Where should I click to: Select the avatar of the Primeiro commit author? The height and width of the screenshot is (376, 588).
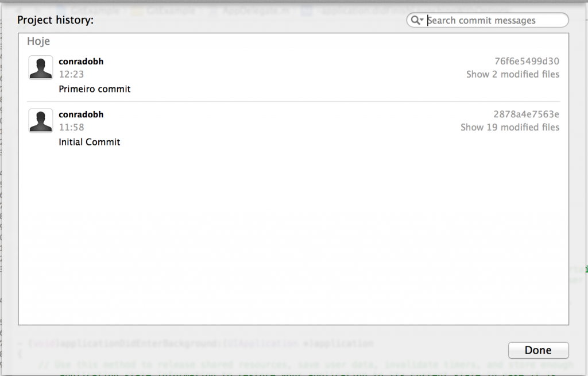[x=41, y=68]
